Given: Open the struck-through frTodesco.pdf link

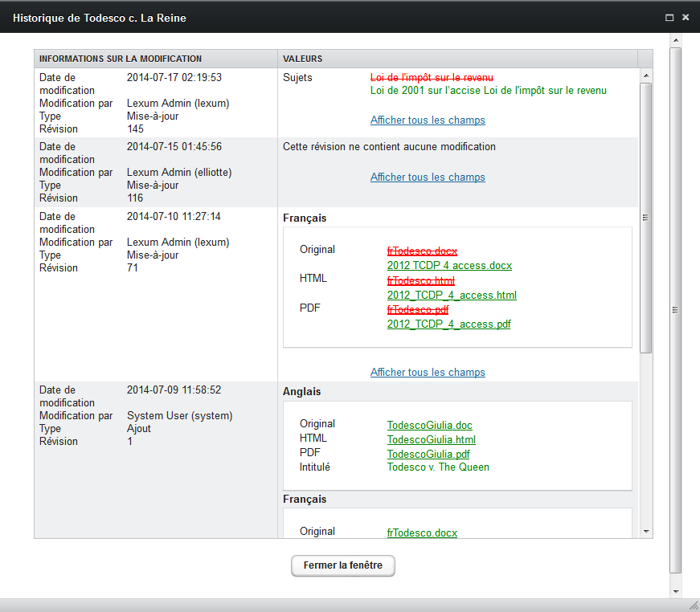Looking at the screenshot, I should [418, 310].
